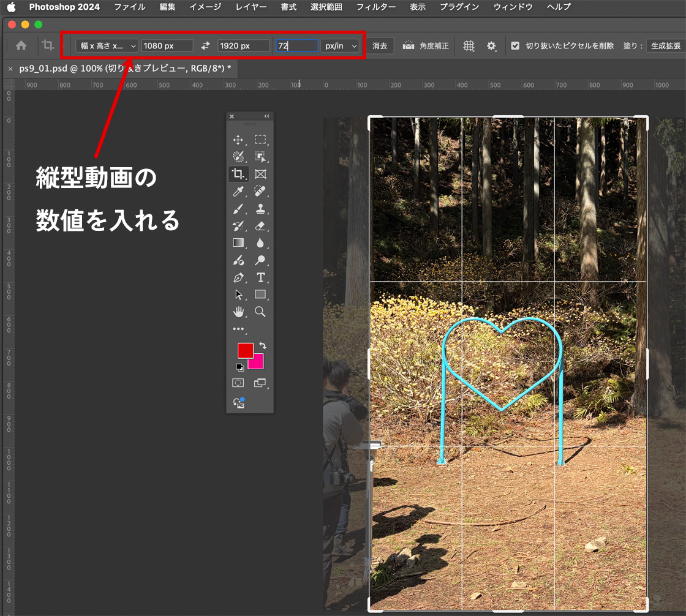This screenshot has height=616, width=686.
Task: Select the Horizontal Type tool
Action: coord(260,277)
